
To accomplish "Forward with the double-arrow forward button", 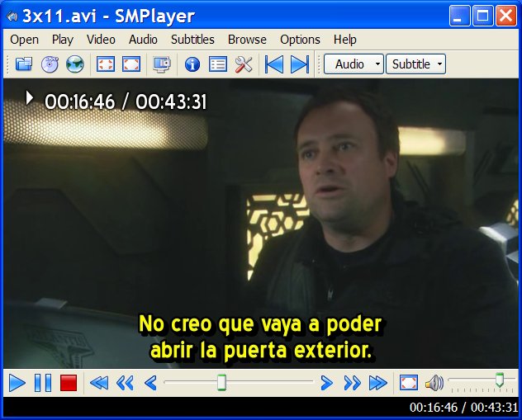I will click(352, 383).
